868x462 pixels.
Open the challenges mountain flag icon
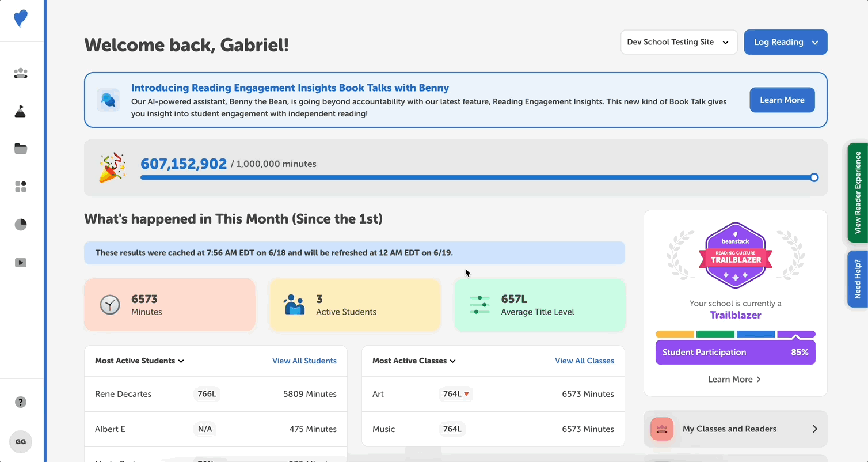pyautogui.click(x=21, y=111)
